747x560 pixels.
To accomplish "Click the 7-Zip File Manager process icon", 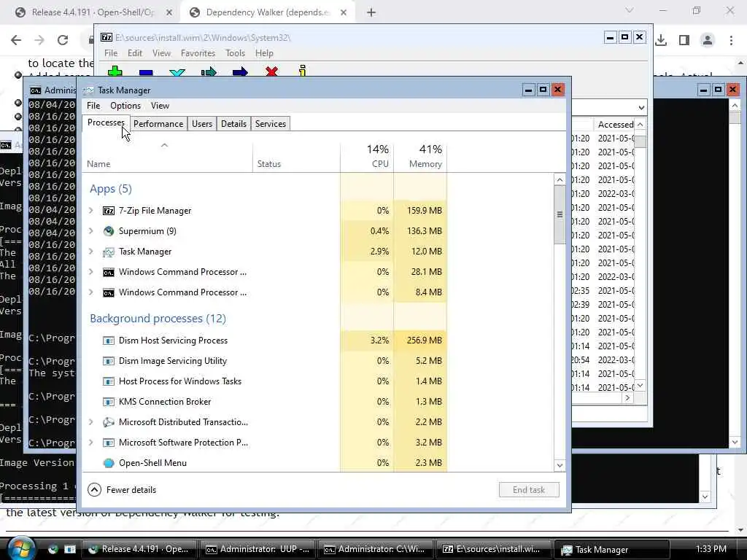I will click(x=109, y=211).
